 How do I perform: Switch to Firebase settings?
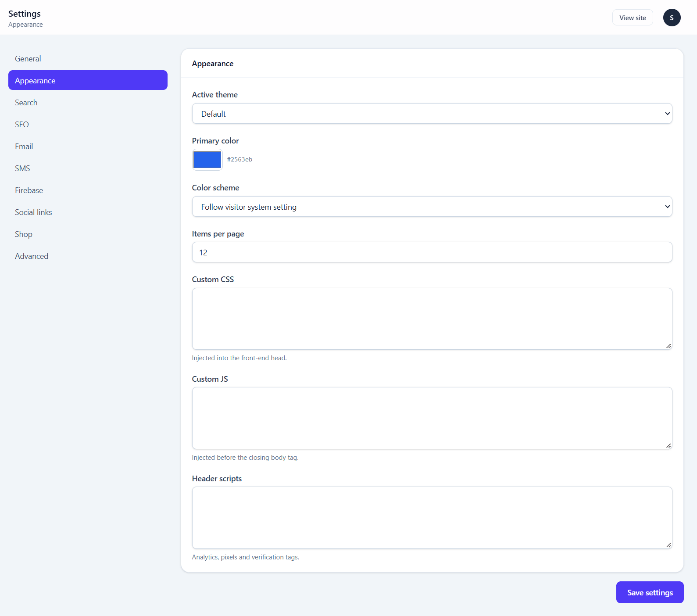pyautogui.click(x=88, y=190)
